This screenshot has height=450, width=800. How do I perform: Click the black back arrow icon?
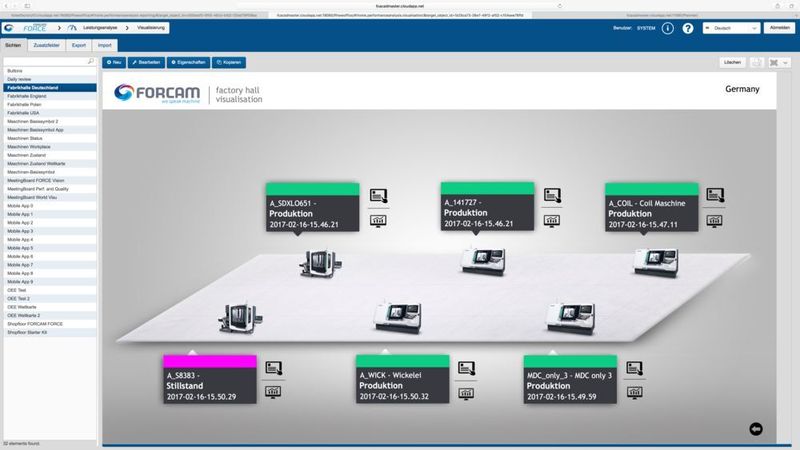point(756,429)
